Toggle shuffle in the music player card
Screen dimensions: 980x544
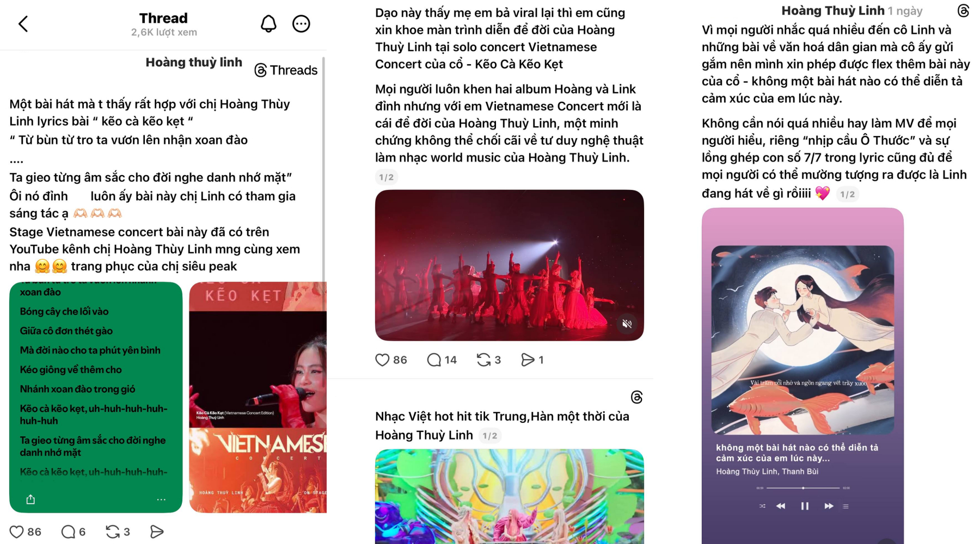[762, 506]
